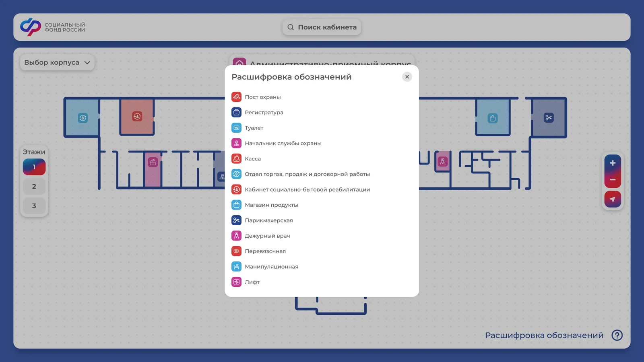The width and height of the screenshot is (644, 362).
Task: Click the Социальный фонд России logo
Action: point(53,27)
